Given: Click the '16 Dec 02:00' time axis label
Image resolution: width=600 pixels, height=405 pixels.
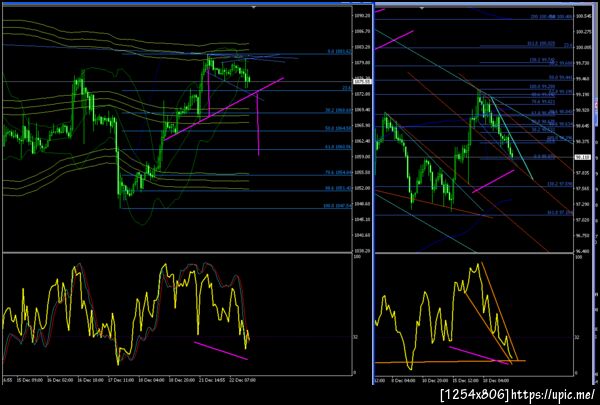Looking at the screenshot, I should (x=59, y=380).
